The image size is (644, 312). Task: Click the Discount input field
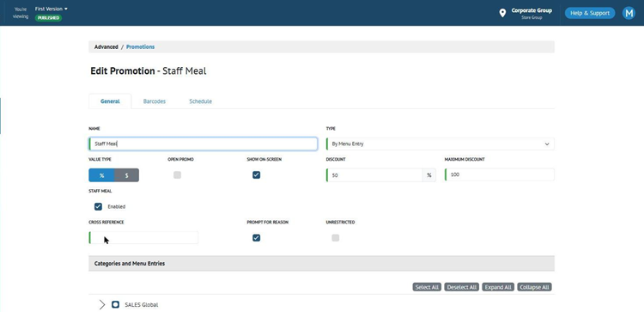tap(374, 175)
